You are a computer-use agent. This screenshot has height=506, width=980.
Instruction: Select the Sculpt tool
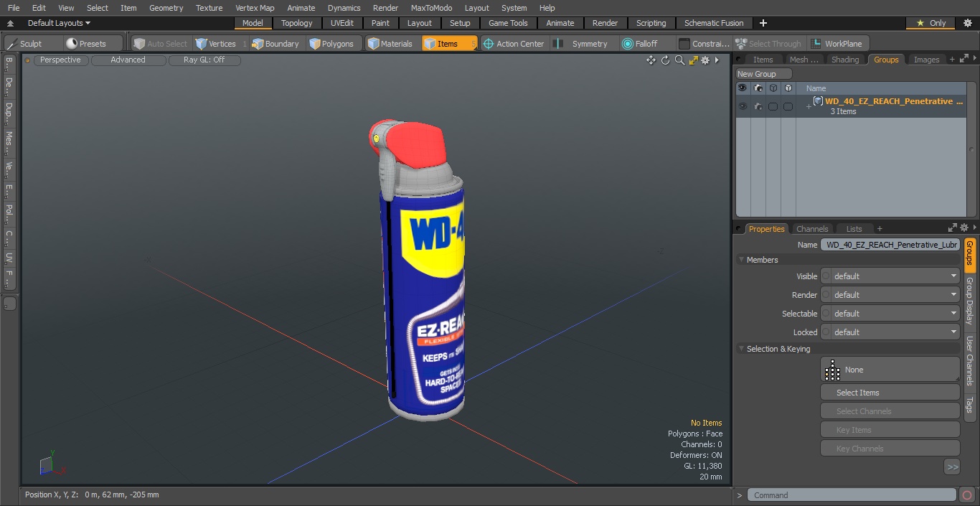[x=25, y=44]
